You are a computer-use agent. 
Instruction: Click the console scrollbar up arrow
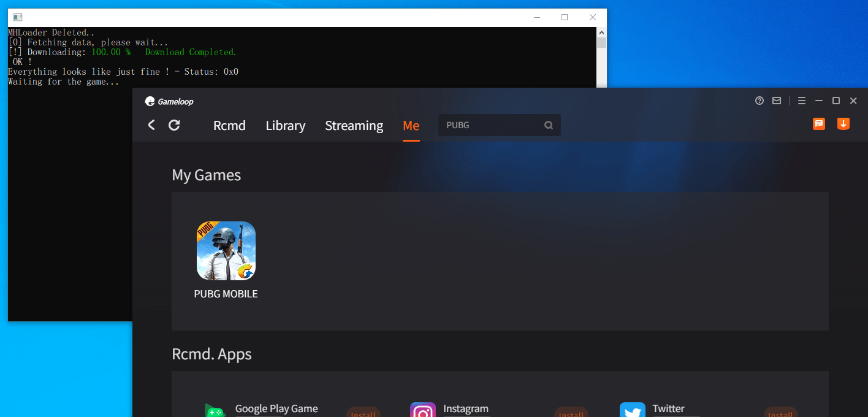[x=602, y=32]
